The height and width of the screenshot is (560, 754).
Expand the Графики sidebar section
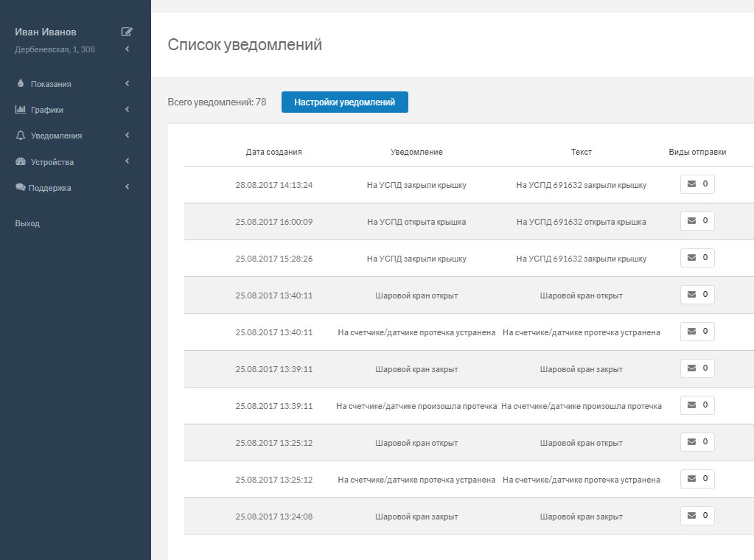point(127,110)
